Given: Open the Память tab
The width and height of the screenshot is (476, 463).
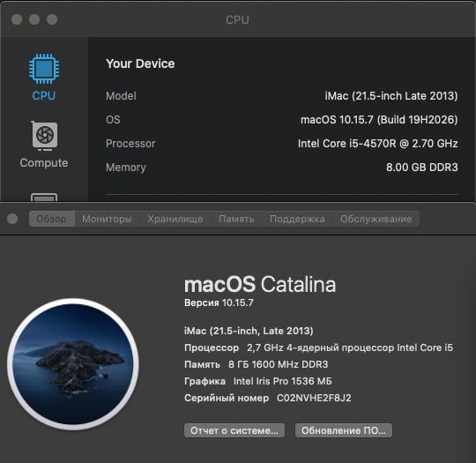Looking at the screenshot, I should pos(236,219).
